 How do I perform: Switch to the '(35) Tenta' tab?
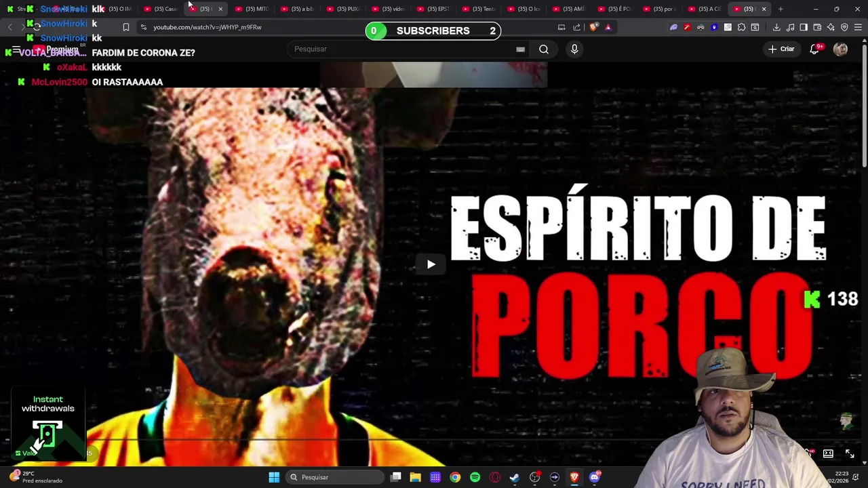pyautogui.click(x=479, y=9)
